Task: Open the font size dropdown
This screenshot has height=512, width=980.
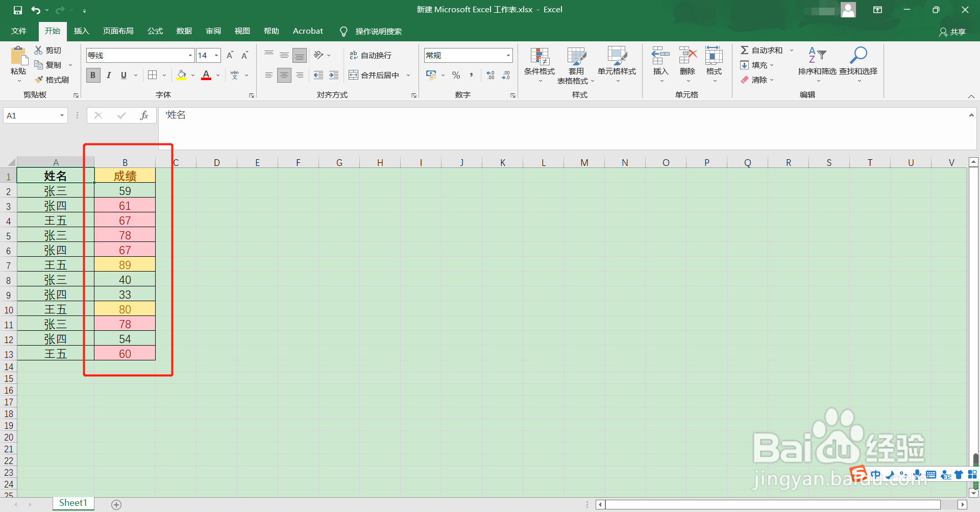Action: pyautogui.click(x=216, y=55)
